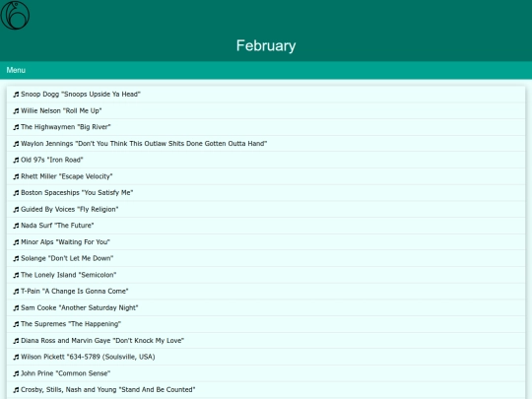Click music note icon beside T-Pain

[16, 292]
